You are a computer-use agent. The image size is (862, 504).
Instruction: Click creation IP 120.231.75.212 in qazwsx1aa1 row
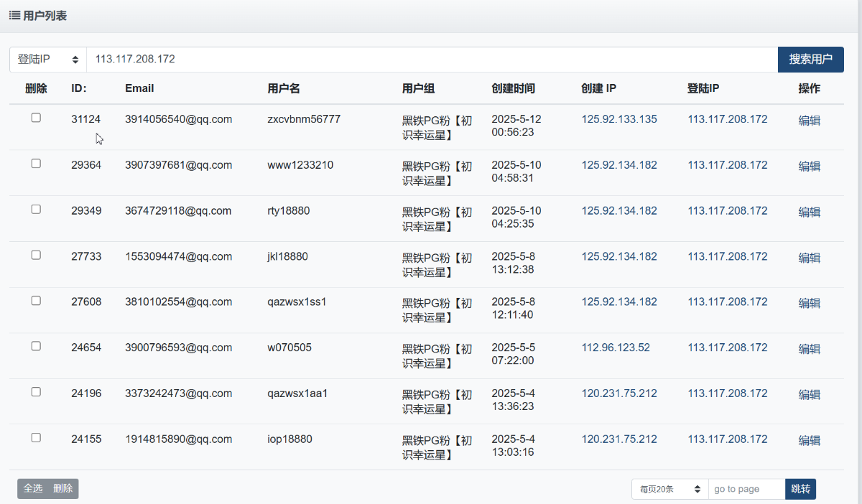pyautogui.click(x=619, y=393)
